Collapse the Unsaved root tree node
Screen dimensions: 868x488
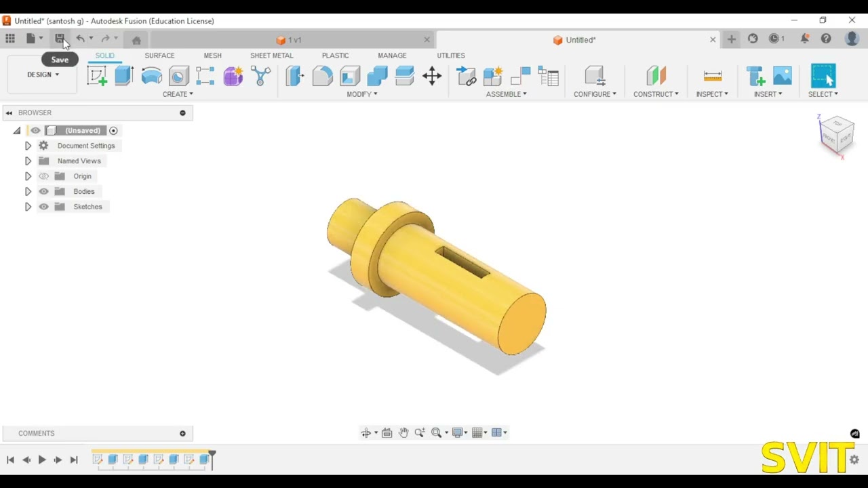[17, 131]
